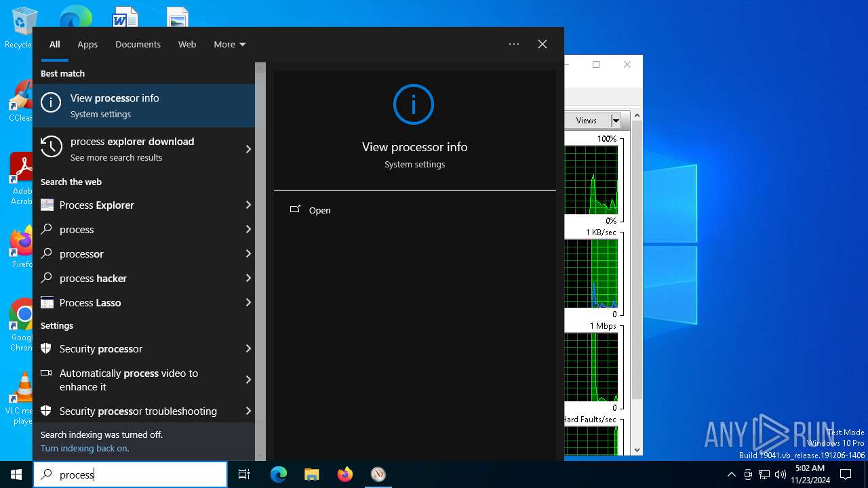
Task: Open Task View on the taskbar
Action: (x=244, y=474)
